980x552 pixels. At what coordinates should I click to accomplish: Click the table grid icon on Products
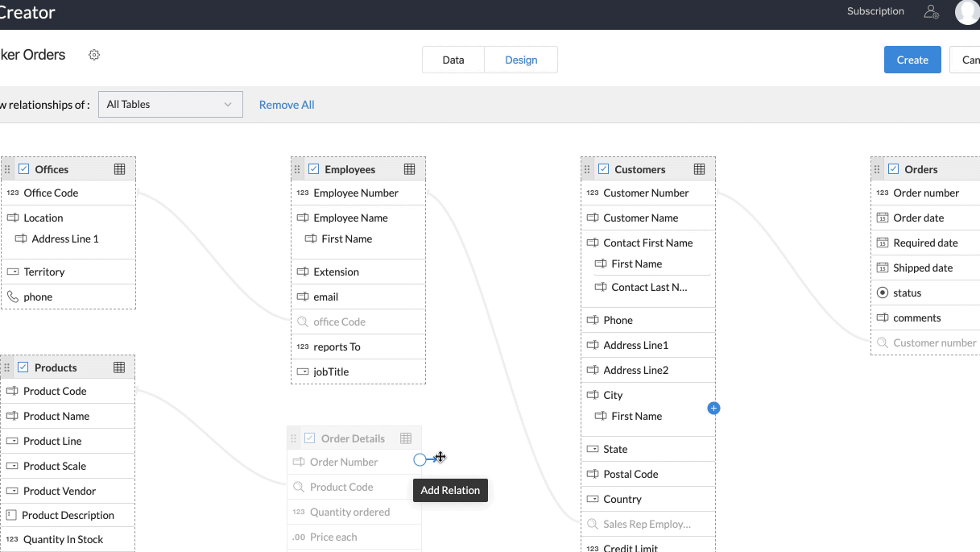pyautogui.click(x=119, y=367)
